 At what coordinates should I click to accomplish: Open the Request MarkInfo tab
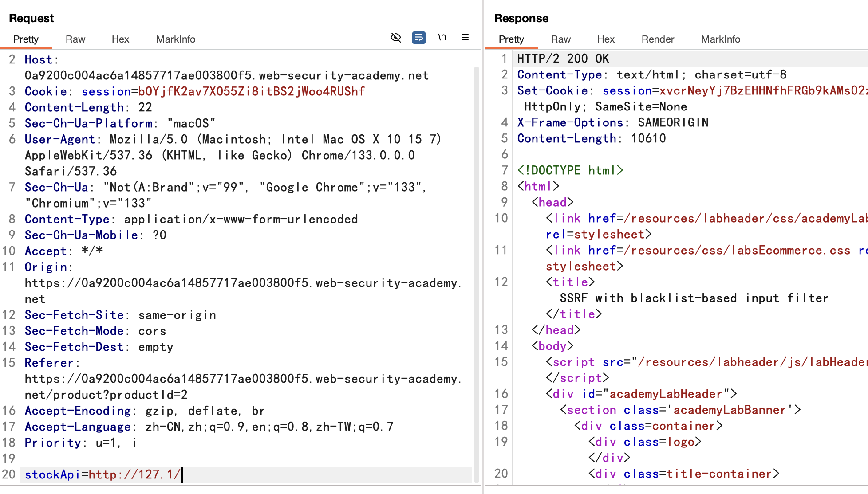tap(175, 39)
